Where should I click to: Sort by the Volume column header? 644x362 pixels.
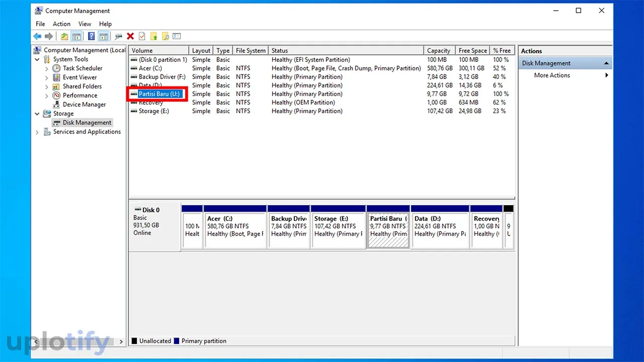(x=159, y=50)
